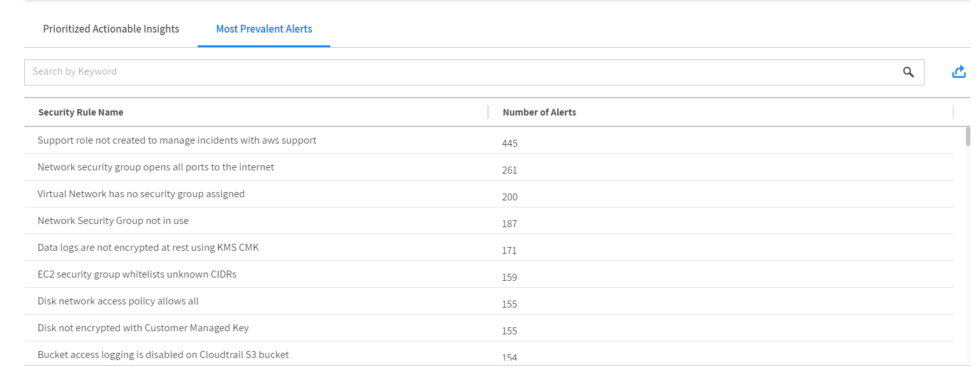The width and height of the screenshot is (980, 381).
Task: Click Disk network access policy allows all
Action: 118,301
